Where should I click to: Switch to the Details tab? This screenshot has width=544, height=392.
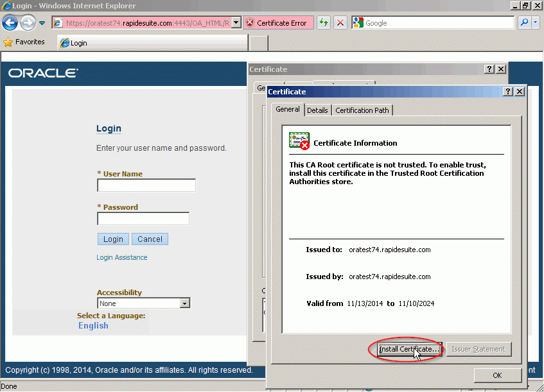(x=317, y=110)
